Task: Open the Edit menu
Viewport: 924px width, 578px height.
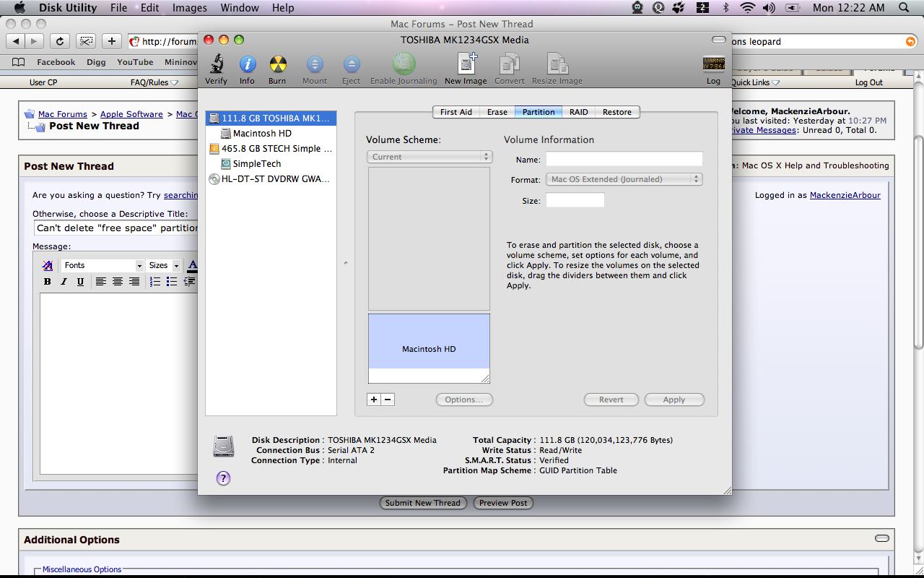Action: click(150, 8)
